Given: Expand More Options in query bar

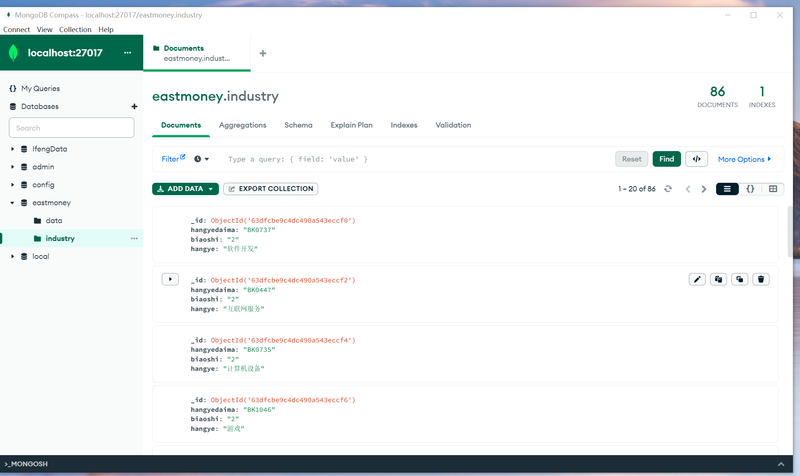Looking at the screenshot, I should click(744, 159).
